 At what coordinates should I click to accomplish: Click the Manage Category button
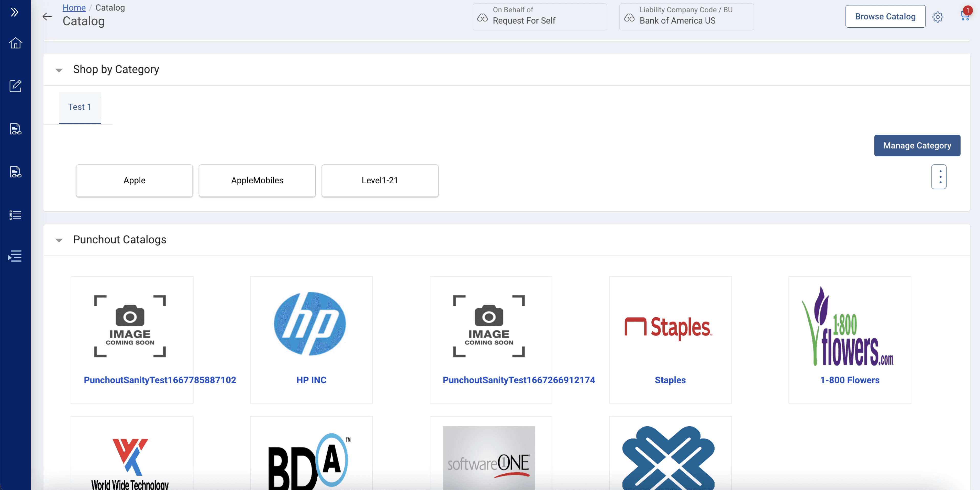pos(917,146)
